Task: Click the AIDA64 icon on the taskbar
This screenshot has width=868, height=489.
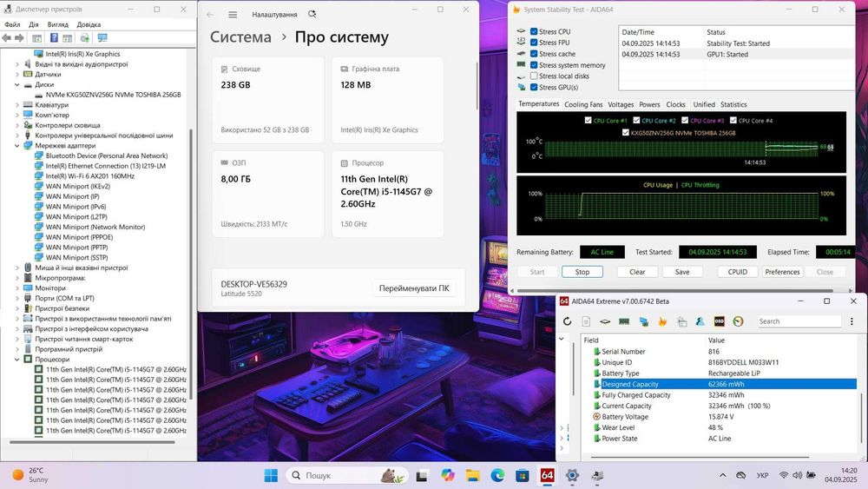Action: click(547, 475)
